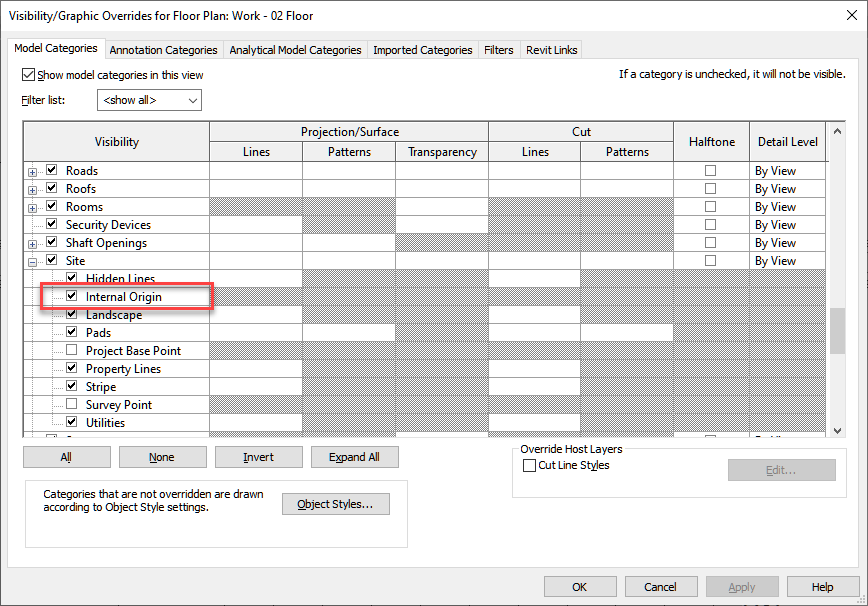Toggle Show model categories in this view
868x606 pixels.
[x=28, y=75]
